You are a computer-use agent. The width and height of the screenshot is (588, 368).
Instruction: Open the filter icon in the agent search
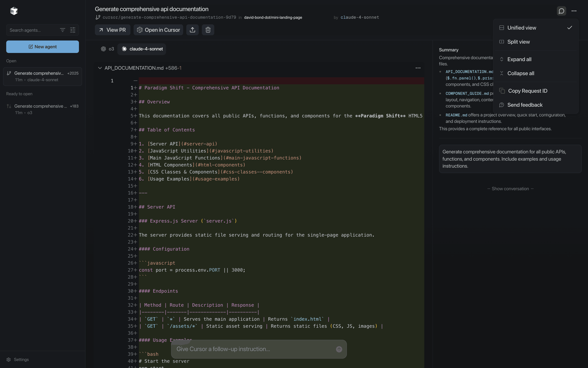[62, 30]
